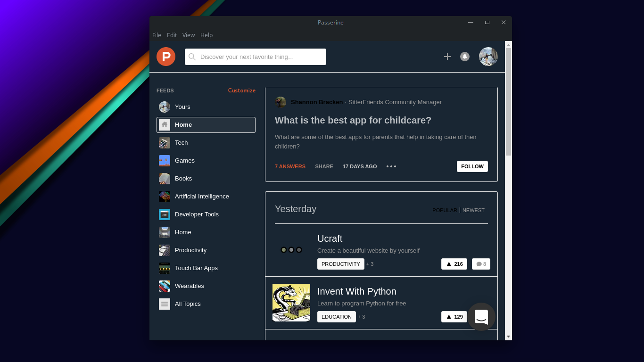This screenshot has height=362, width=644.
Task: Click the Productivity feed icon
Action: coord(165,250)
